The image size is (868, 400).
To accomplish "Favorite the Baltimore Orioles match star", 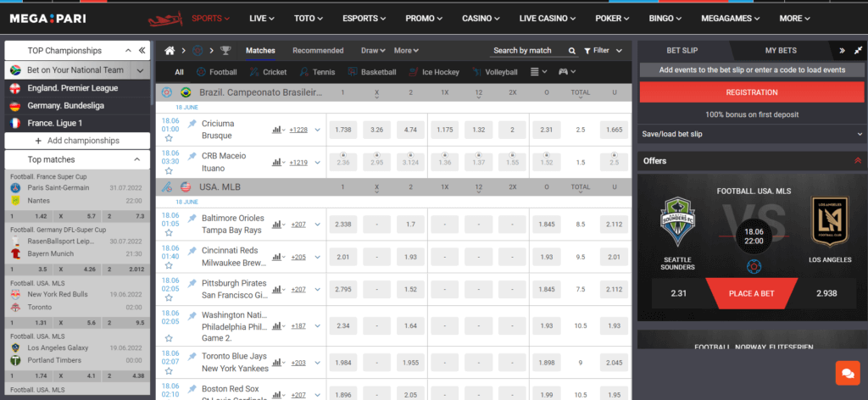I will click(x=169, y=234).
